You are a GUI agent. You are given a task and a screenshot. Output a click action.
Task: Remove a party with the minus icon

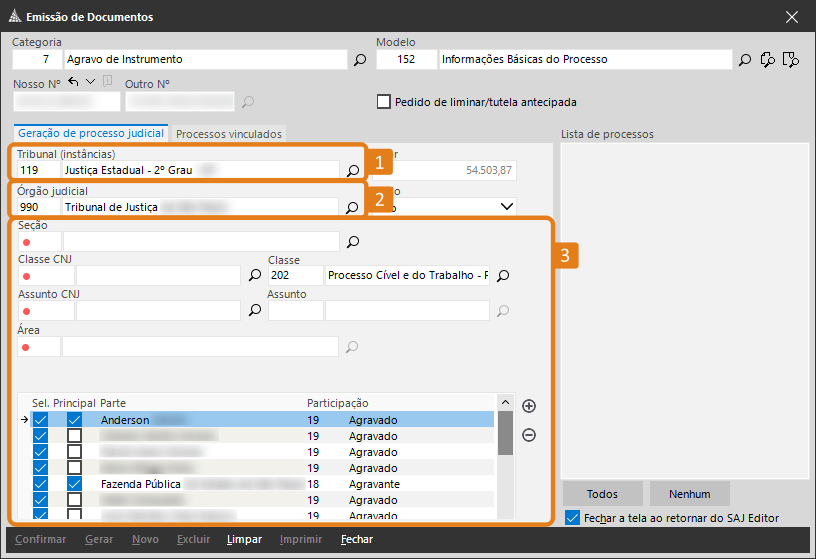tap(529, 435)
